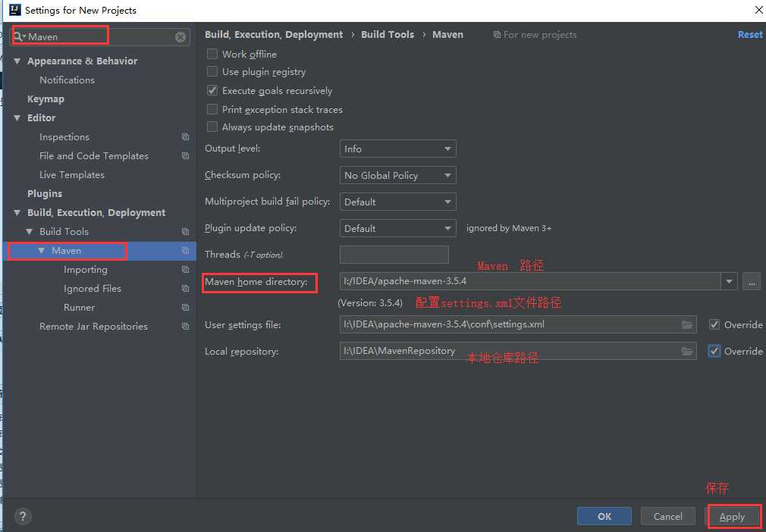The height and width of the screenshot is (532, 766).
Task: Click the Maven search input field
Action: pyautogui.click(x=100, y=37)
